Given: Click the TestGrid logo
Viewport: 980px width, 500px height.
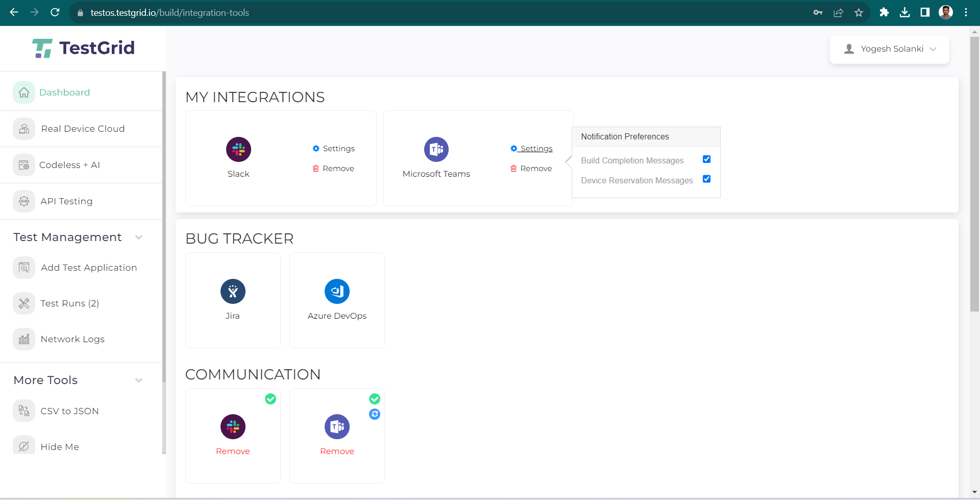Looking at the screenshot, I should (x=83, y=48).
